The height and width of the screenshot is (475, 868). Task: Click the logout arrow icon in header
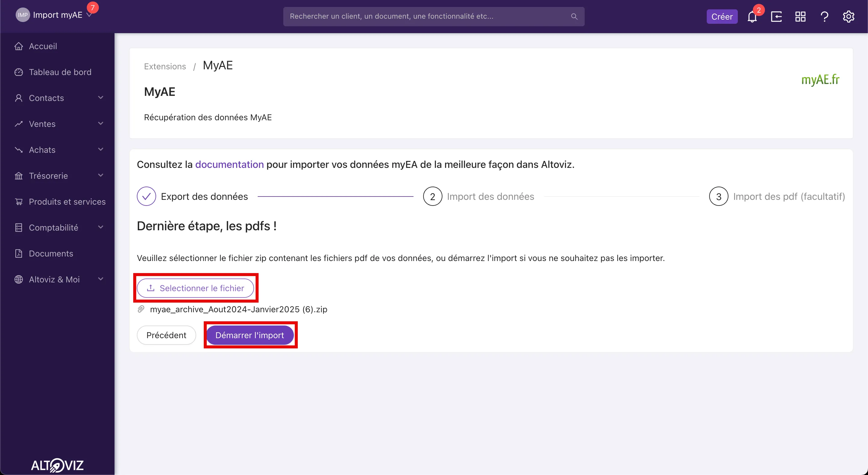point(776,17)
